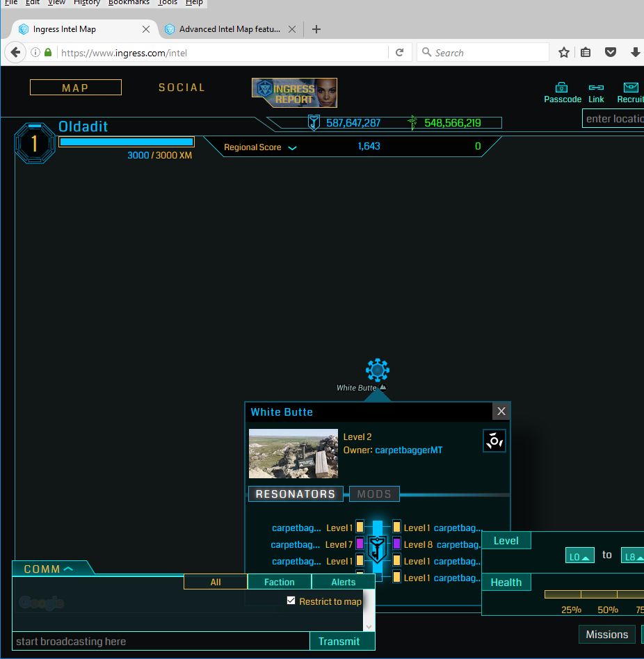Expand the Regional Score dropdown
Viewport: 644px width, 659px height.
292,148
